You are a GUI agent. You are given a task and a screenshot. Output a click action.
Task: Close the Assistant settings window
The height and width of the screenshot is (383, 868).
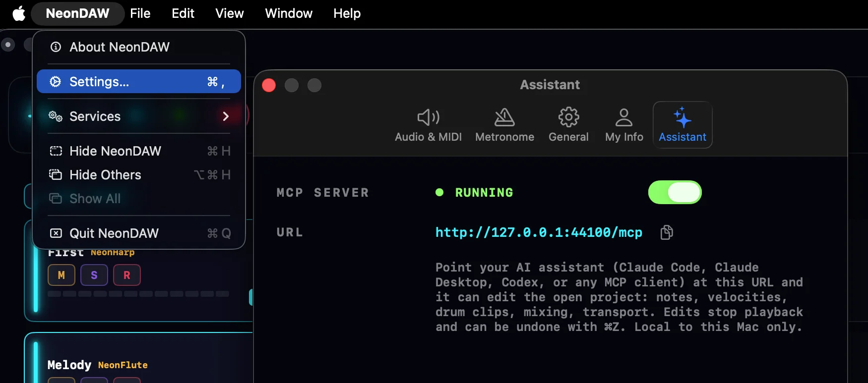269,85
